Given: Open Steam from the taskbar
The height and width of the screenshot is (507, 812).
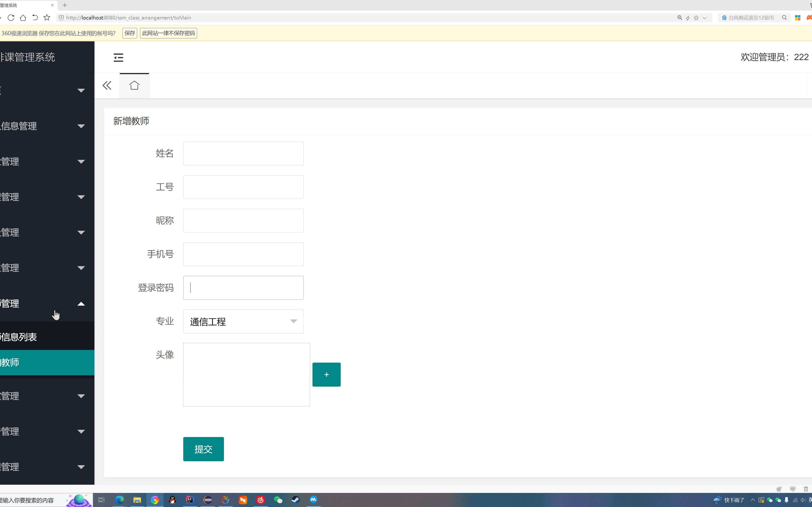Looking at the screenshot, I should click(x=295, y=500).
